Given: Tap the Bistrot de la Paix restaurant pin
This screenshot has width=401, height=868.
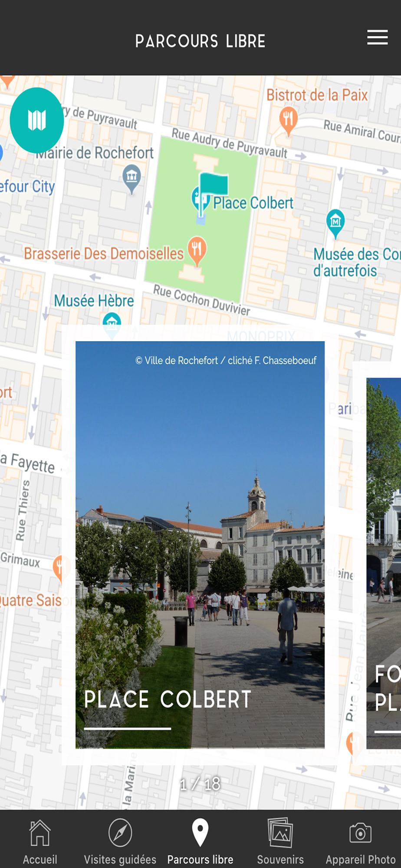Looking at the screenshot, I should 288,121.
